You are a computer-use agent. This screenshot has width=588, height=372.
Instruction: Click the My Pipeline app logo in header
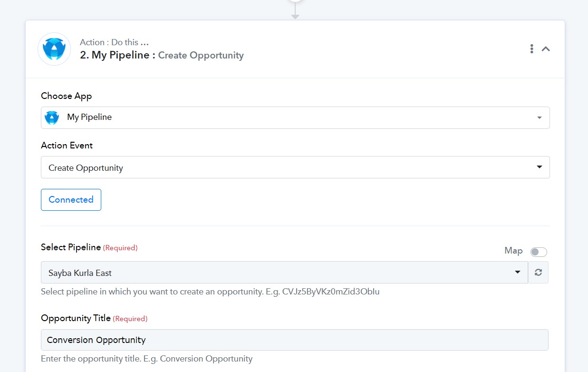(54, 49)
